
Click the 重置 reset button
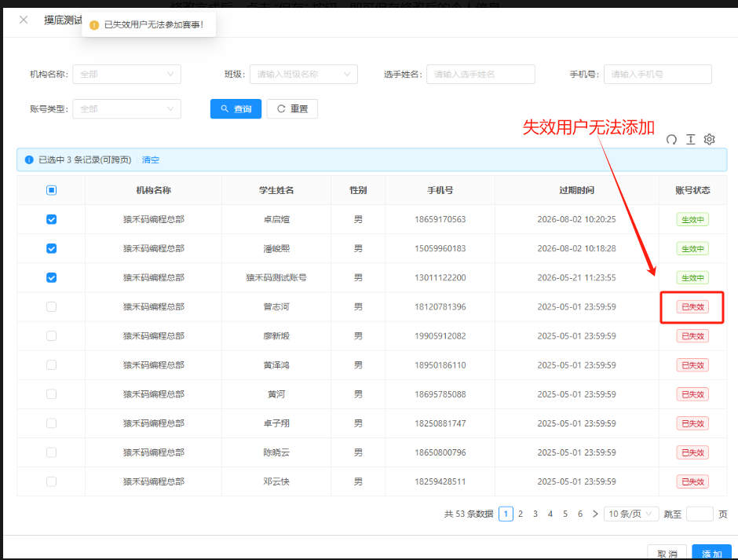292,109
